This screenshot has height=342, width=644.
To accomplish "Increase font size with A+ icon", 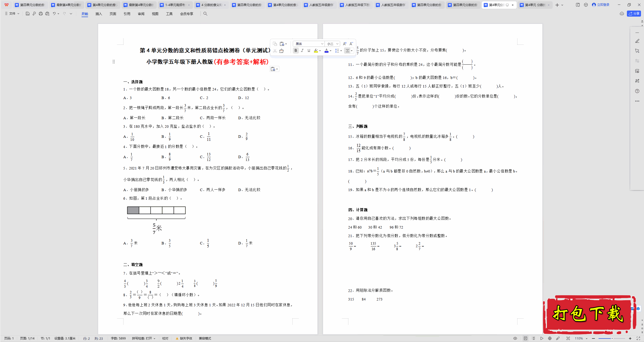I will (x=345, y=44).
